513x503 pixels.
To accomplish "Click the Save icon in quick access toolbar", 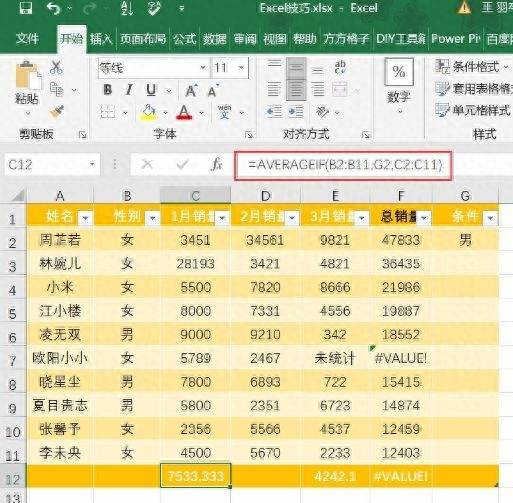I will click(26, 8).
